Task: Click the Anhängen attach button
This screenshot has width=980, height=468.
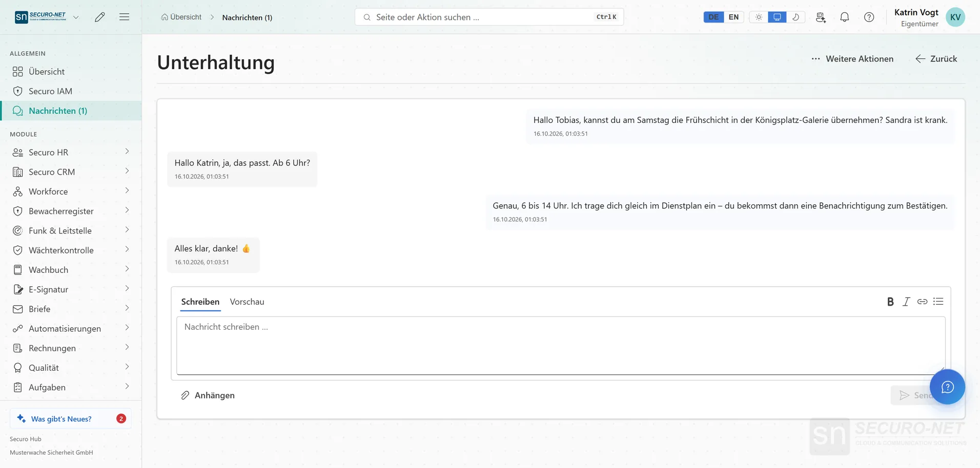Action: [208, 395]
